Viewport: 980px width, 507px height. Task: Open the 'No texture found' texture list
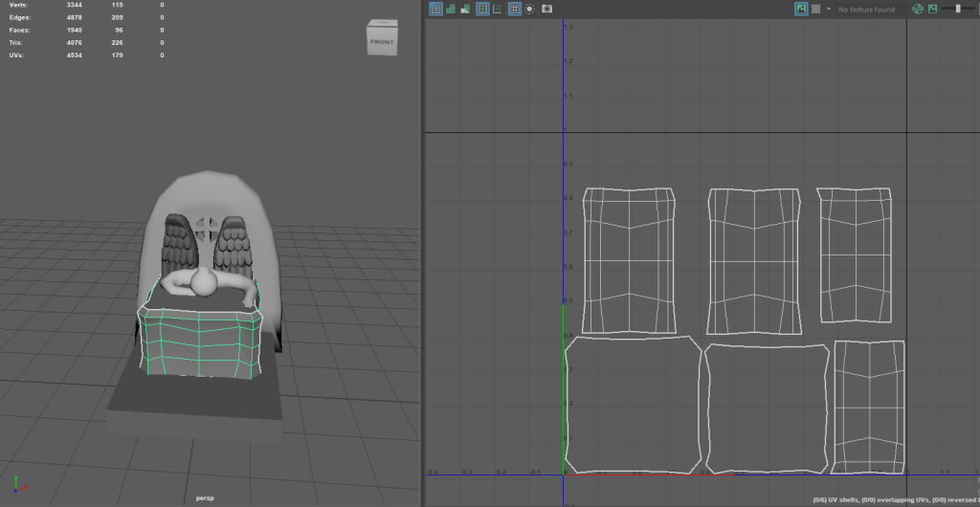click(x=867, y=10)
